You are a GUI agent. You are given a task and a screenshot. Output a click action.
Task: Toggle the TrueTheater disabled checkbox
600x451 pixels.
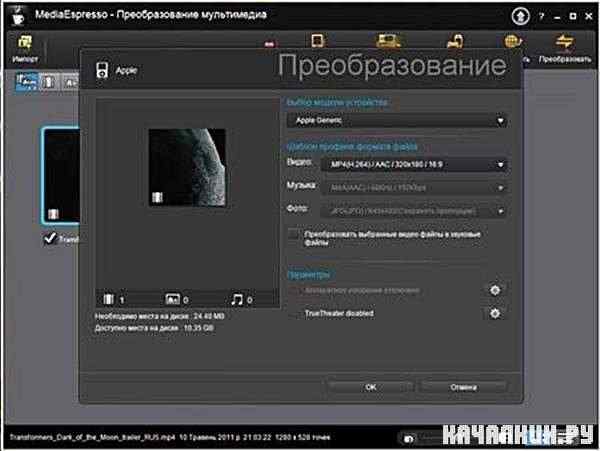pyautogui.click(x=293, y=314)
